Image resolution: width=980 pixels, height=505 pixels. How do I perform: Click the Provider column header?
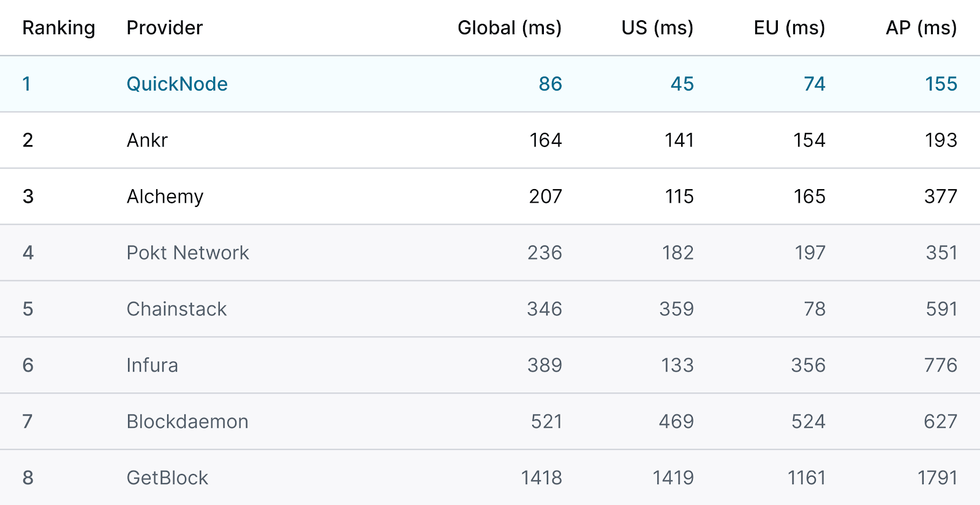click(164, 28)
